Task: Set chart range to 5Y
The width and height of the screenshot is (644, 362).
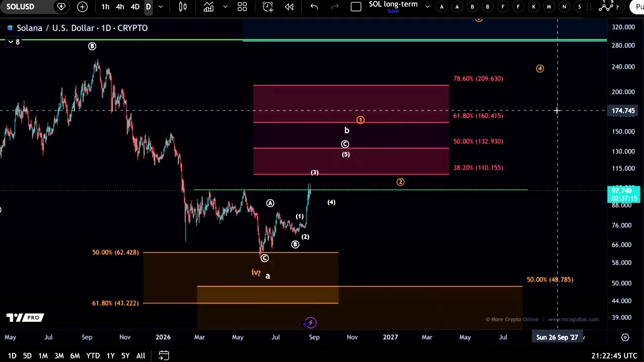Action: tap(125, 356)
